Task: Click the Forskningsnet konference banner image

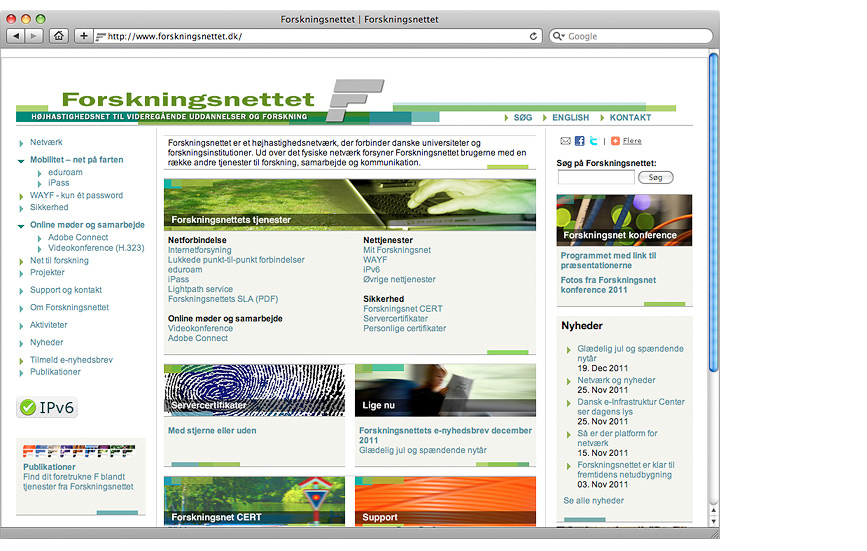Action: 624,220
